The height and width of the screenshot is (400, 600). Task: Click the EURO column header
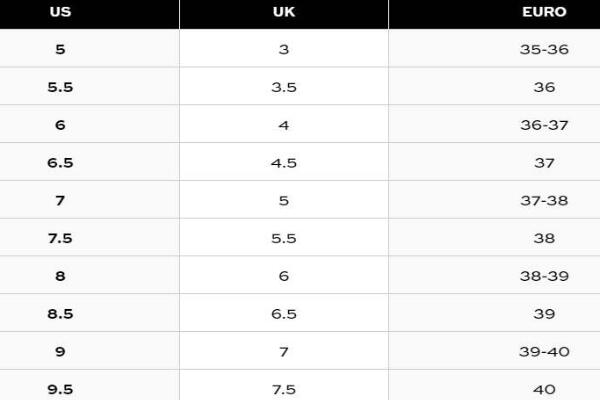pyautogui.click(x=544, y=14)
